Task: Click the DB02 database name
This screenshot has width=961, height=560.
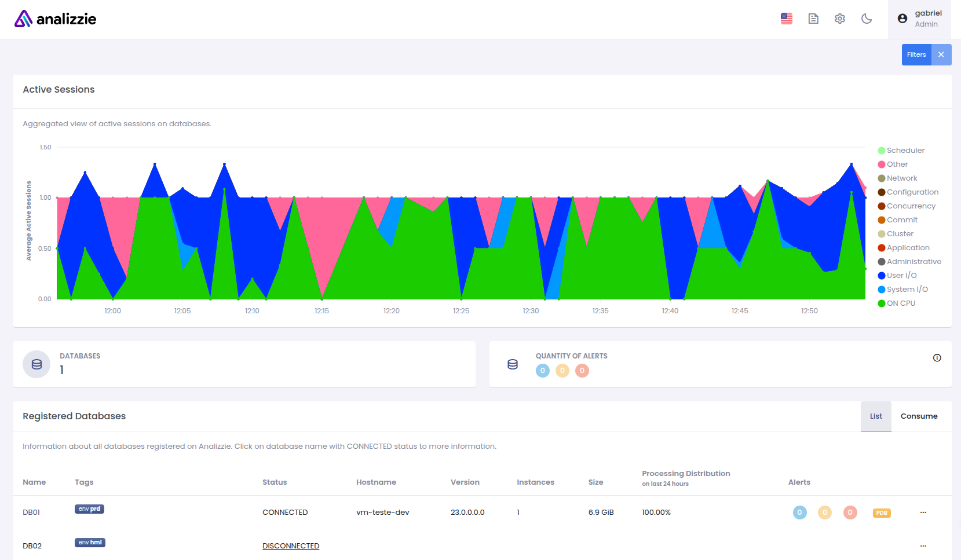Action: (32, 546)
